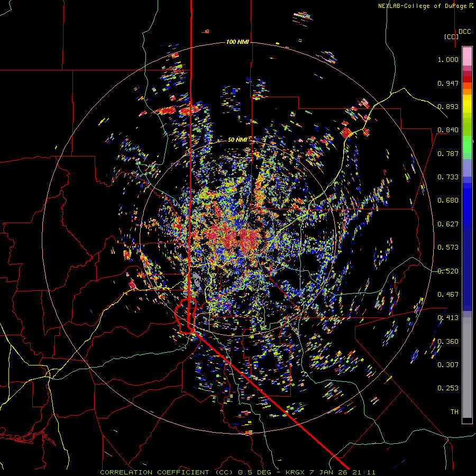Pick the gray color bar segment
Viewport: 476px width, 476px height.
467,368
